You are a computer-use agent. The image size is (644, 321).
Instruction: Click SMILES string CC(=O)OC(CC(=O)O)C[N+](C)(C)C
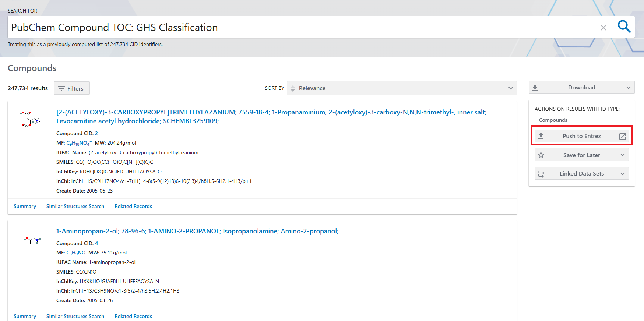click(x=115, y=162)
